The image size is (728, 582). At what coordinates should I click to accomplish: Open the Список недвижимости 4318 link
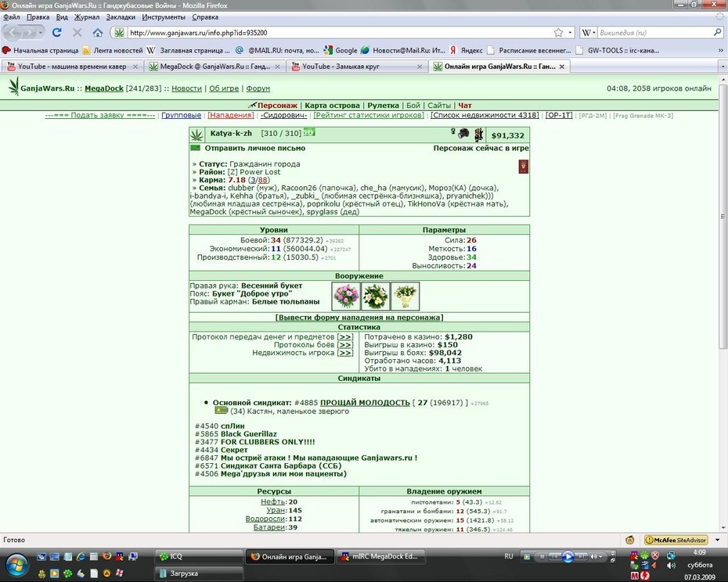point(485,115)
